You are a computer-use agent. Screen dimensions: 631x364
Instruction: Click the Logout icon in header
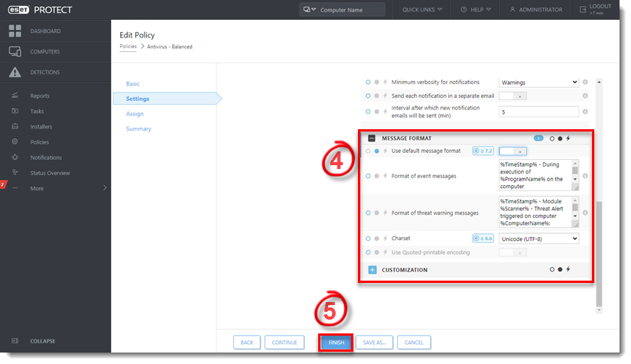pos(583,10)
